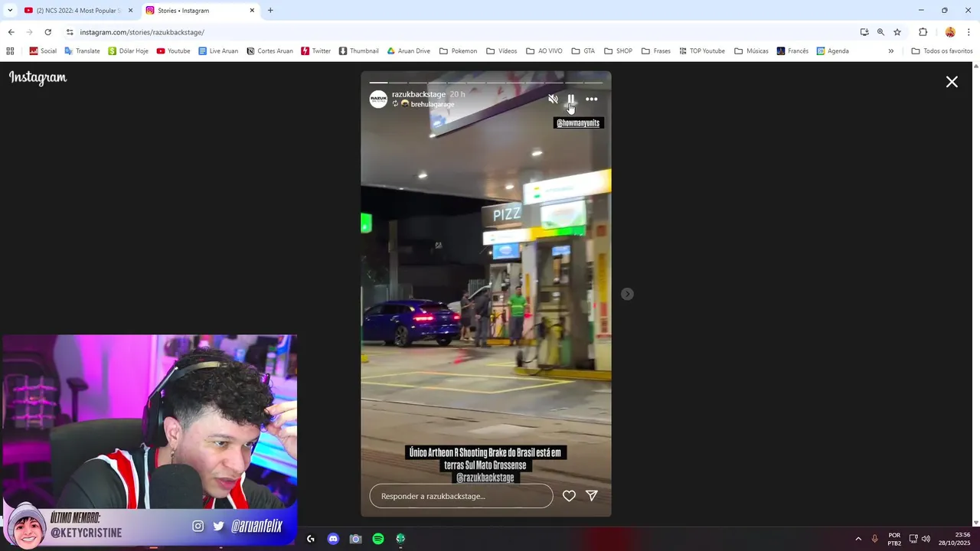Open the Agenda bookmark
The width and height of the screenshot is (980, 551).
[832, 51]
